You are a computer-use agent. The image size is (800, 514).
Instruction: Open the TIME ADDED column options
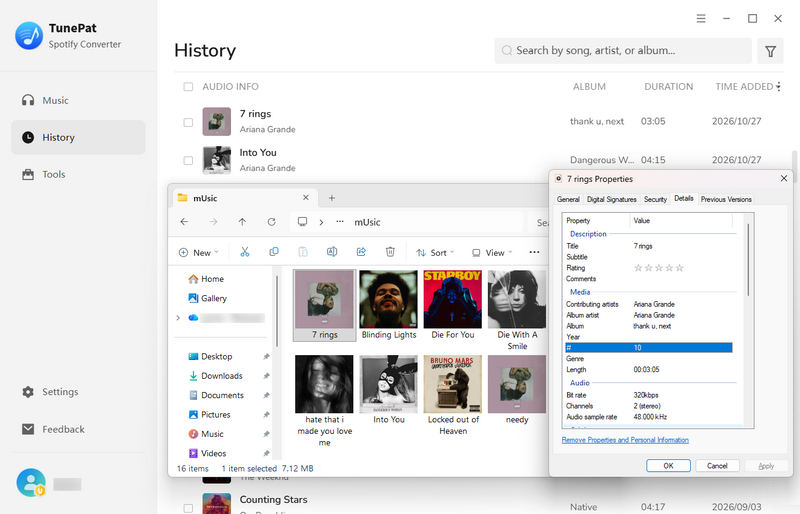[779, 87]
